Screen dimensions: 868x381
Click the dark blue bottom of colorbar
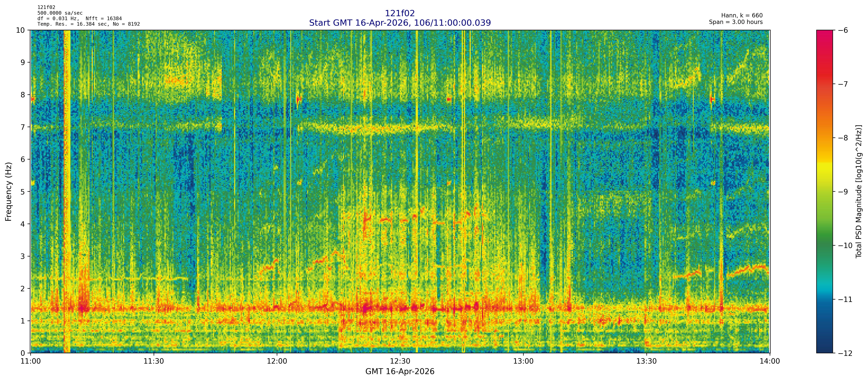tap(824, 349)
